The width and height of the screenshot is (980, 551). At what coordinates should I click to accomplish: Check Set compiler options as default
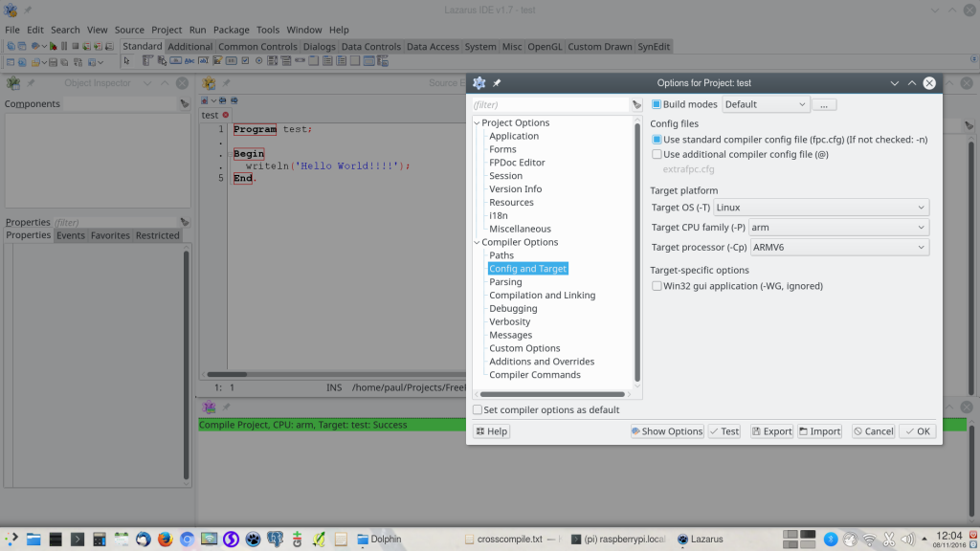(x=478, y=409)
